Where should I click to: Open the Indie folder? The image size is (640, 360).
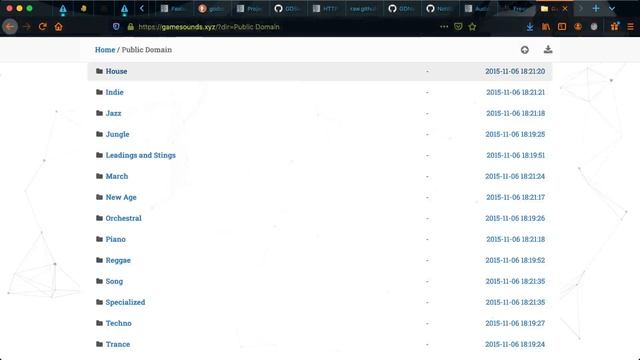coord(114,92)
